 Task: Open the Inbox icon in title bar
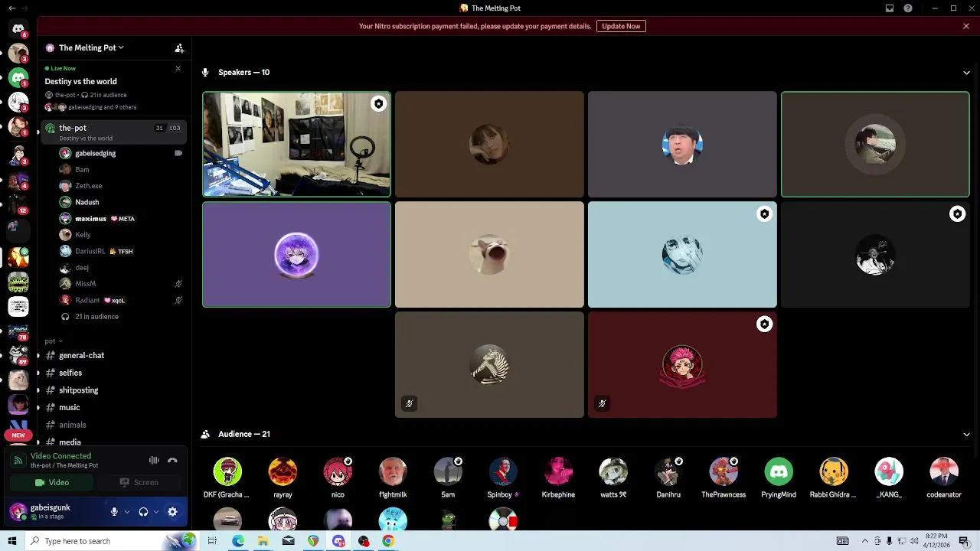click(890, 8)
